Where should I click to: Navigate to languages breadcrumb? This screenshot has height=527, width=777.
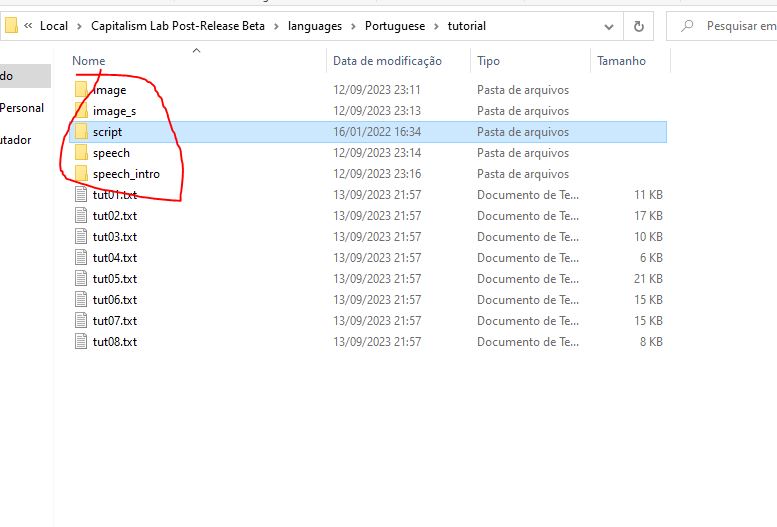tap(315, 26)
